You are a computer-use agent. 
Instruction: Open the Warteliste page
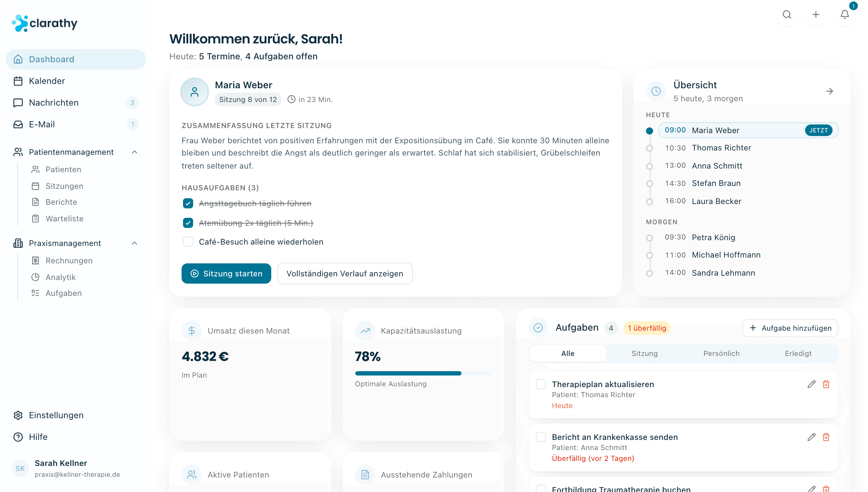pyautogui.click(x=64, y=219)
